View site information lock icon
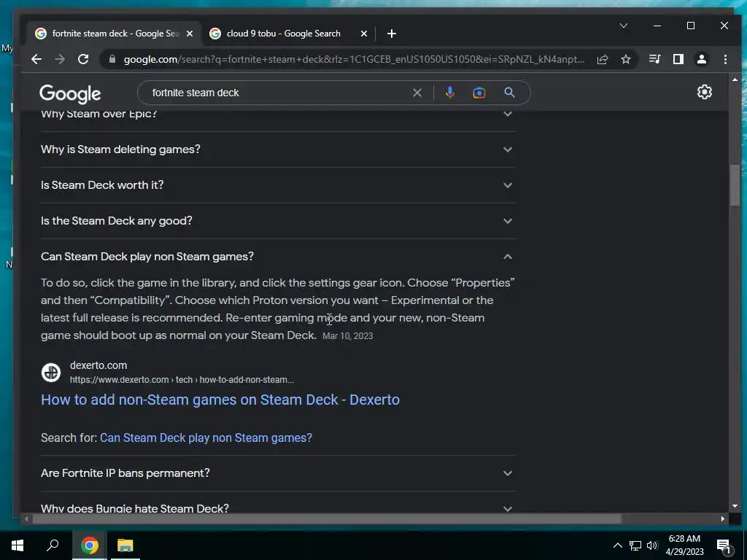The height and width of the screenshot is (560, 747). pos(112,59)
